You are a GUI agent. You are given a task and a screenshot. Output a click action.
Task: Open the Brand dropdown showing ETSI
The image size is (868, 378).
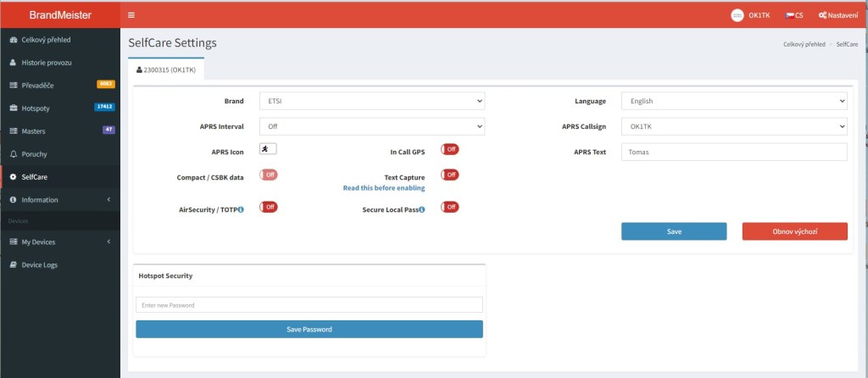pos(370,101)
